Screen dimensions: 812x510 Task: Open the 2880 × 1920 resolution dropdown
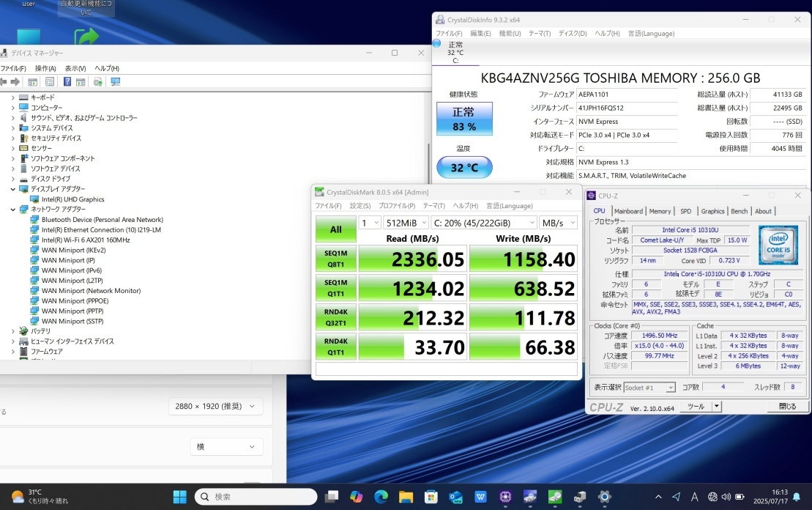pyautogui.click(x=215, y=406)
